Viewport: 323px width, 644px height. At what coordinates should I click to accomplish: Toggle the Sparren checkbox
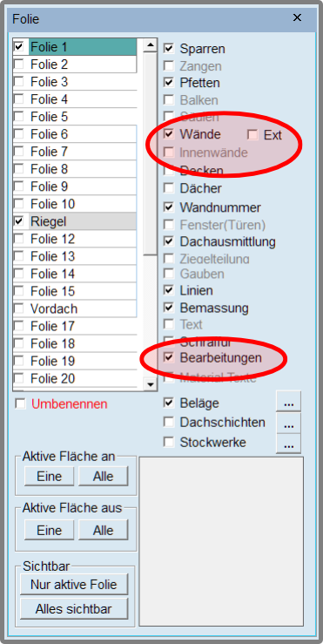pos(169,49)
